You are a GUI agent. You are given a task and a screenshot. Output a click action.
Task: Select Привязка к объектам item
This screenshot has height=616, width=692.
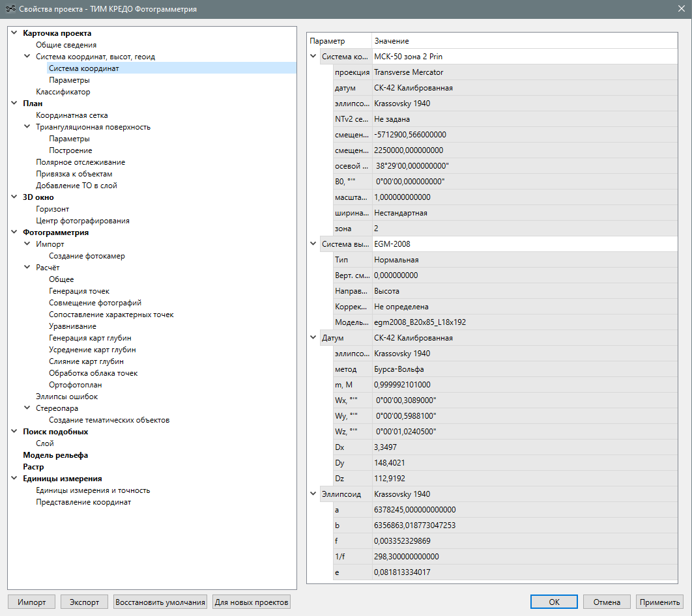tap(74, 174)
